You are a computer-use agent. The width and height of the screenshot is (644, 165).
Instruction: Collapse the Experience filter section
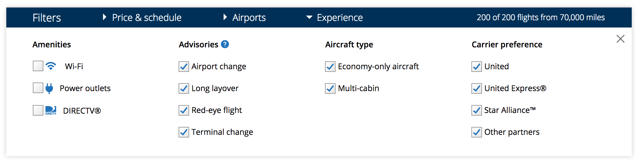point(335,18)
